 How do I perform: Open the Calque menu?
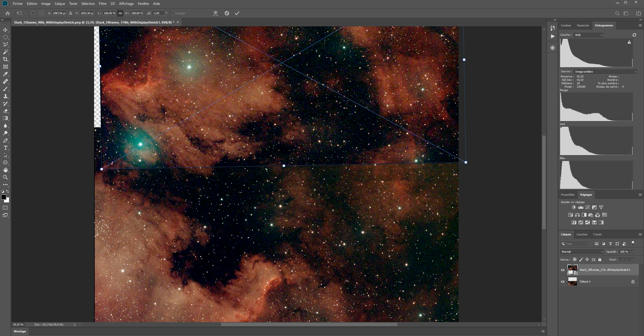pos(60,4)
